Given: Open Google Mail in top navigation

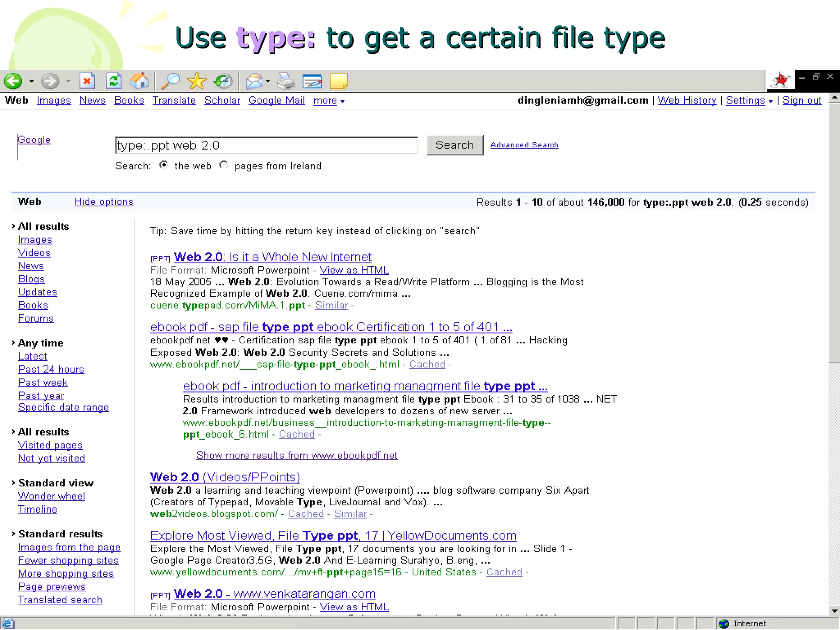Looking at the screenshot, I should pos(276,100).
